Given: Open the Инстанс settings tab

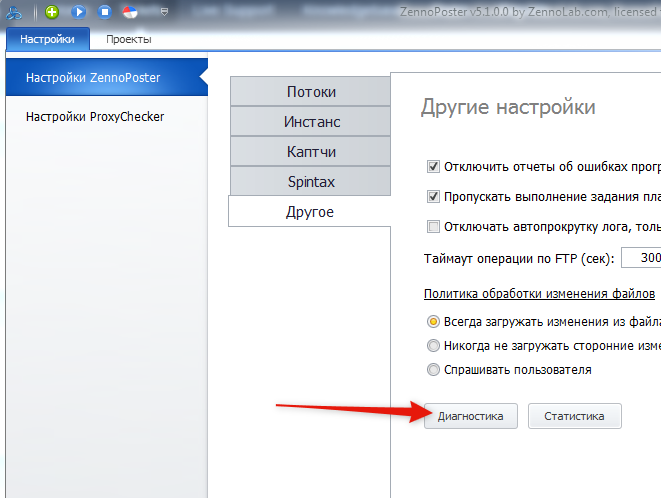Looking at the screenshot, I should pos(311,121).
